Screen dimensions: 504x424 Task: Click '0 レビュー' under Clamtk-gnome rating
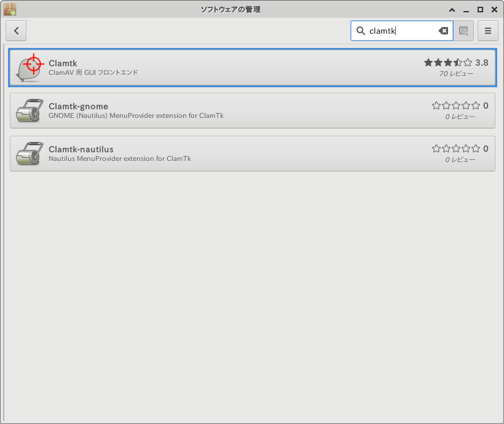(460, 117)
